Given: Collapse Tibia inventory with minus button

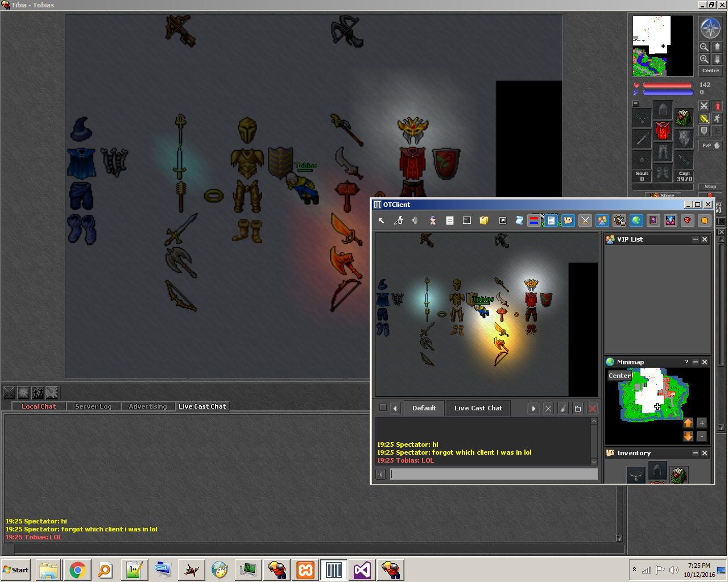Looking at the screenshot, I should click(636, 103).
